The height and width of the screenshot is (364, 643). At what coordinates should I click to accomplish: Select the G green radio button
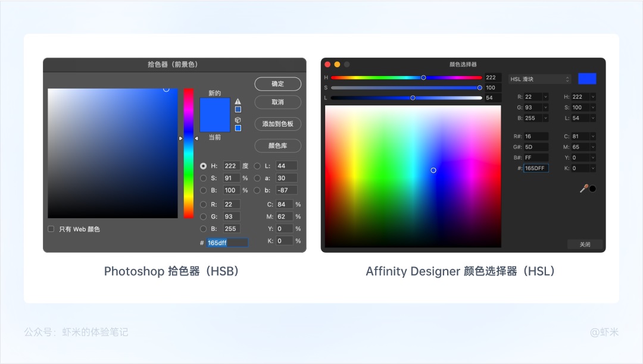point(204,216)
